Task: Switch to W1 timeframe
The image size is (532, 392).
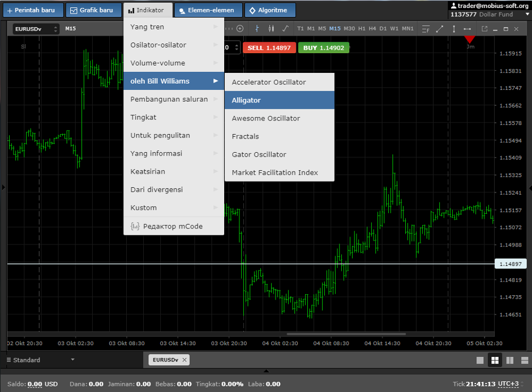Action: (x=394, y=29)
